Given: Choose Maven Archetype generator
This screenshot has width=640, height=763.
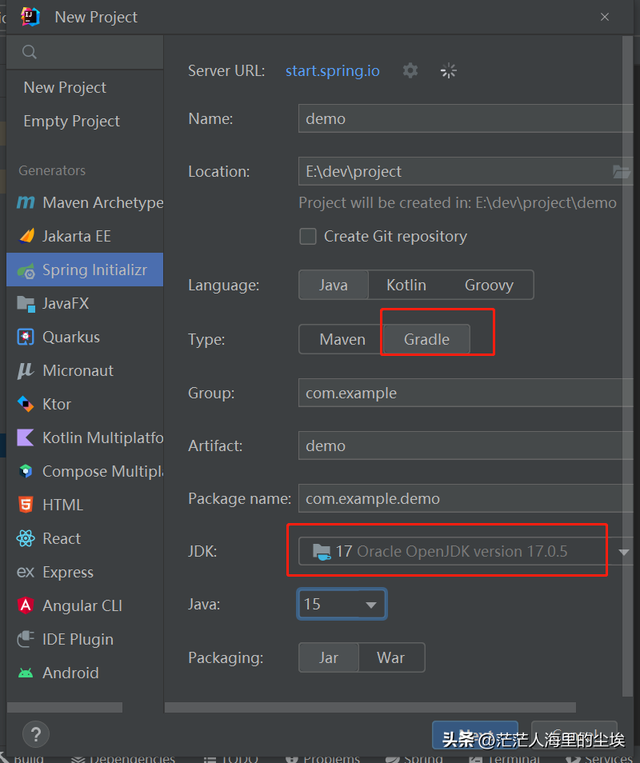Looking at the screenshot, I should [x=85, y=202].
